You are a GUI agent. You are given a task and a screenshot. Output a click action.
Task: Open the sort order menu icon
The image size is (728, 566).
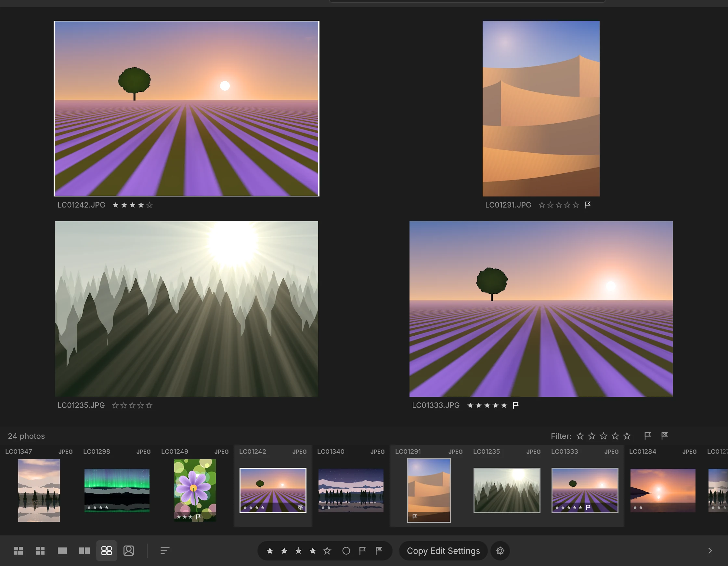coord(165,551)
